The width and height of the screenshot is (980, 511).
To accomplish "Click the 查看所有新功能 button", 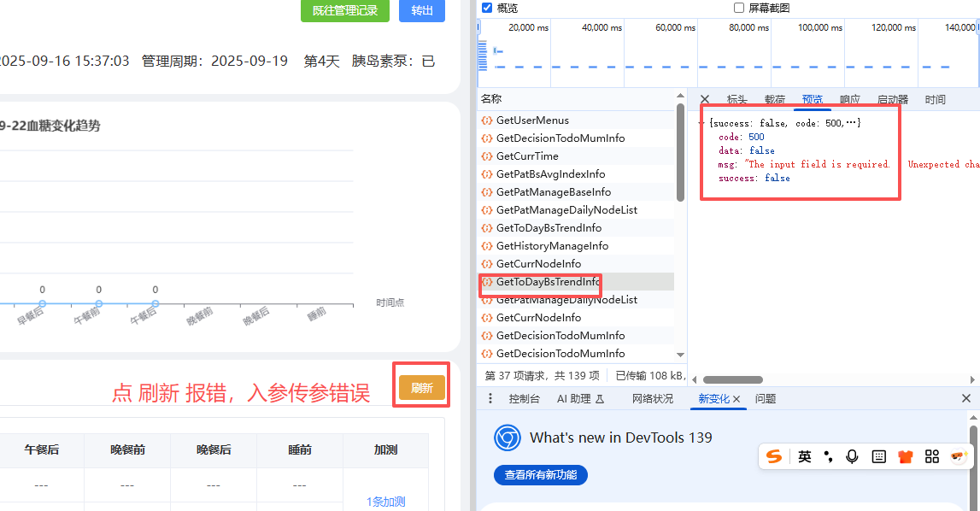I will 541,475.
